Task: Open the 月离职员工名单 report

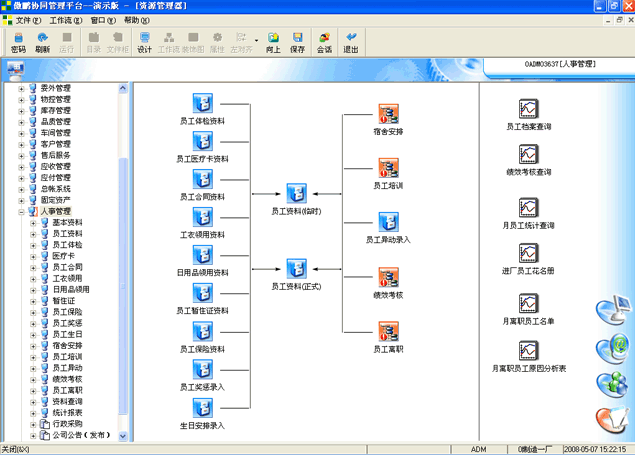Action: click(x=528, y=304)
